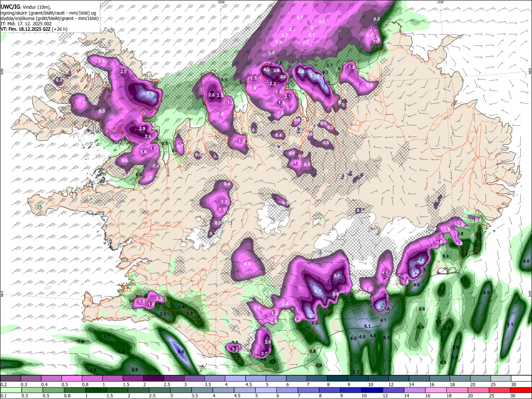Click the red swatch after 30 in rain scale
The height and width of the screenshot is (399, 532).
521,390
